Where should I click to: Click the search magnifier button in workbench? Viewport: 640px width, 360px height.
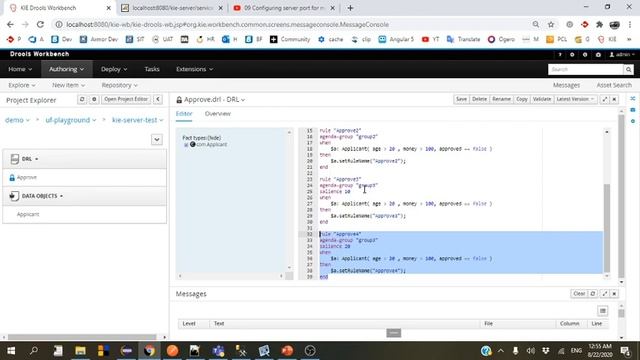click(x=629, y=69)
